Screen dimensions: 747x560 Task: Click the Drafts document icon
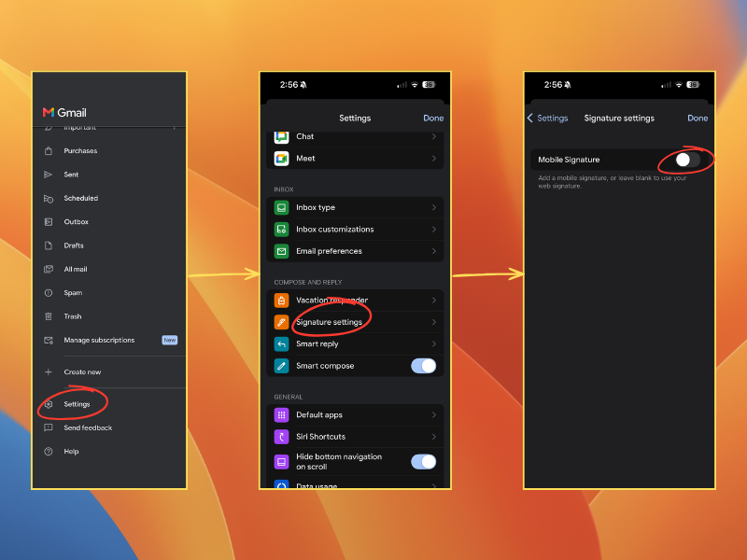click(49, 245)
